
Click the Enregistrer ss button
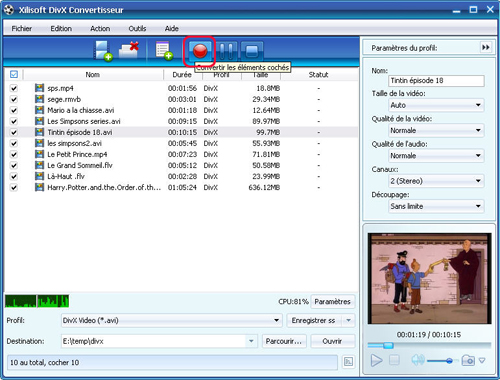tap(313, 320)
